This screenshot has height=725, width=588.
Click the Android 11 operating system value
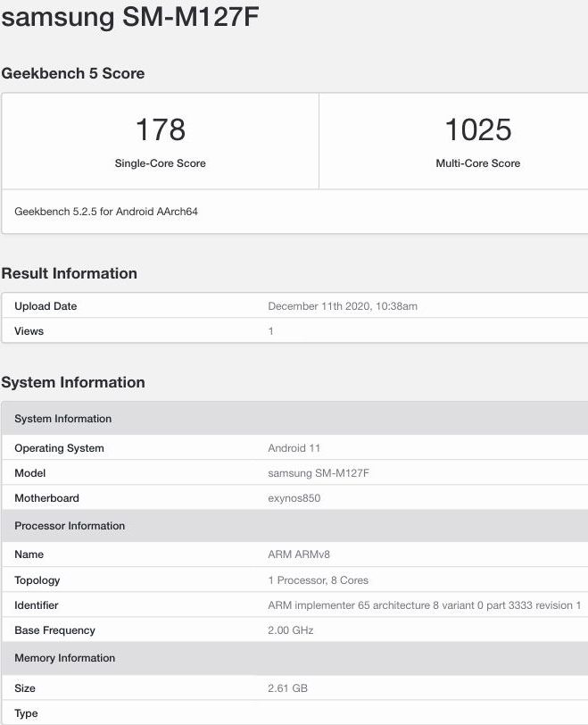point(294,448)
